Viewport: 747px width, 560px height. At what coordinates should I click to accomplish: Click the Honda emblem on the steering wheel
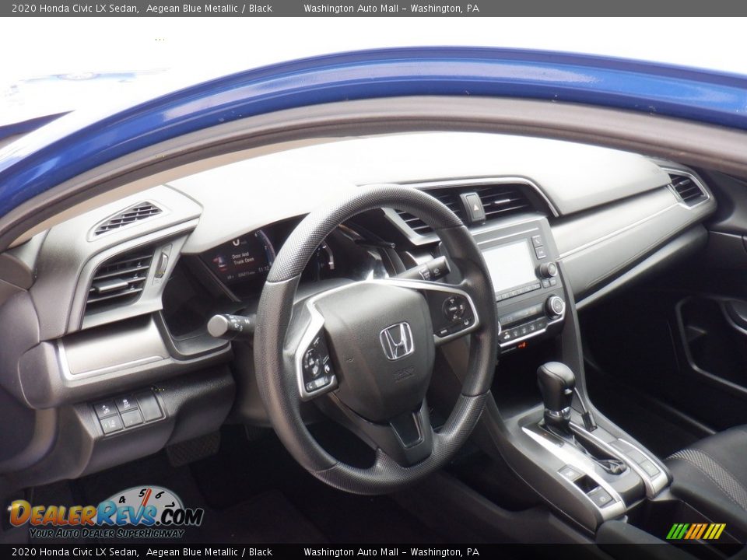[x=396, y=341]
